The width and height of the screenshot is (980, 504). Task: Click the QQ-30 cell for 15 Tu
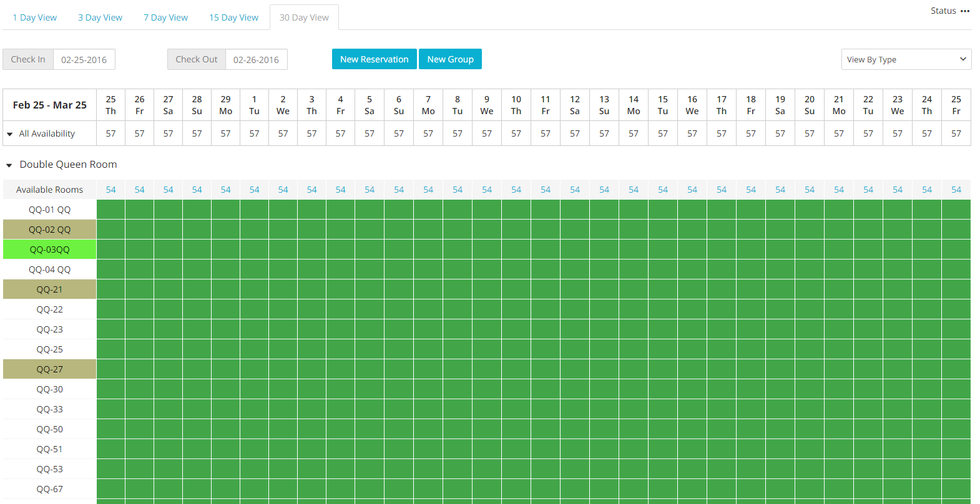coord(663,389)
